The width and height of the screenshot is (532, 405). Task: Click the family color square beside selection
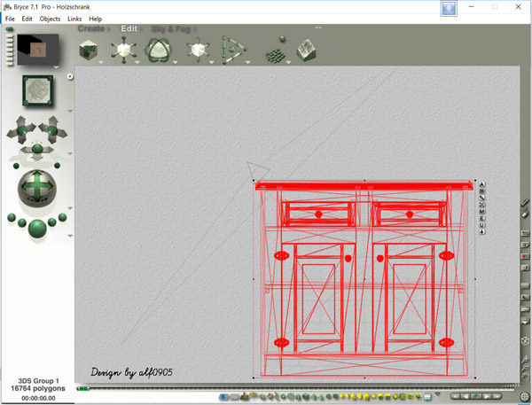pyautogui.click(x=482, y=191)
